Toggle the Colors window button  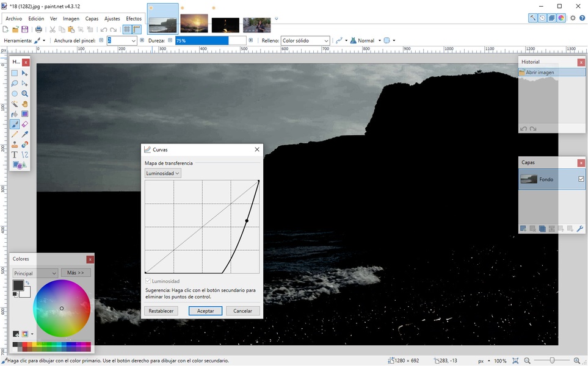click(x=561, y=18)
